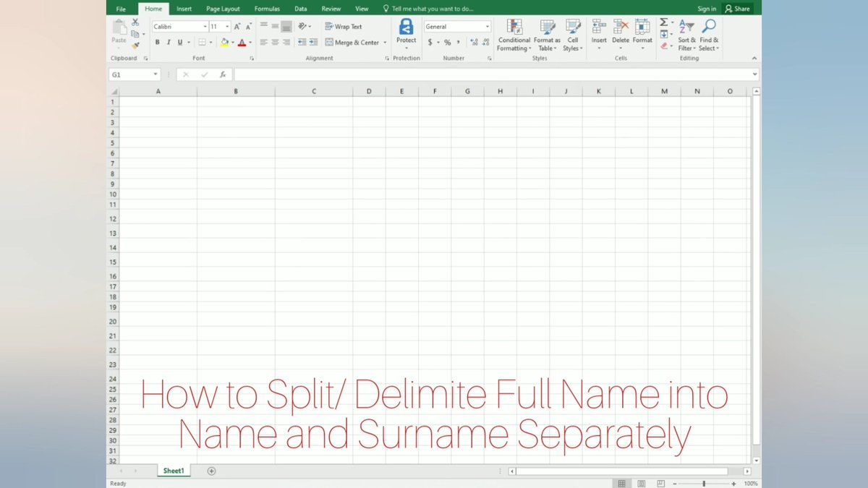Toggle middle align
868x488 pixels.
tap(275, 26)
